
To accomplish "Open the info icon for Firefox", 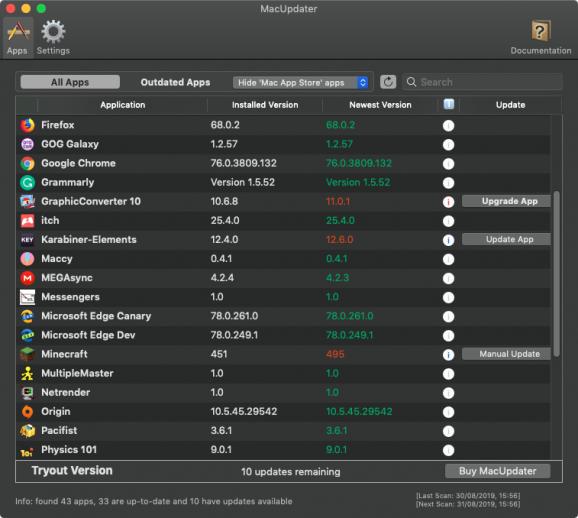I will tap(448, 126).
